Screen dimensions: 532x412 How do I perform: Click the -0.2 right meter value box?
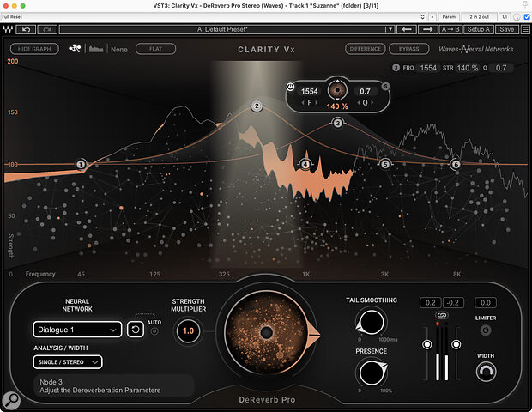pyautogui.click(x=453, y=303)
